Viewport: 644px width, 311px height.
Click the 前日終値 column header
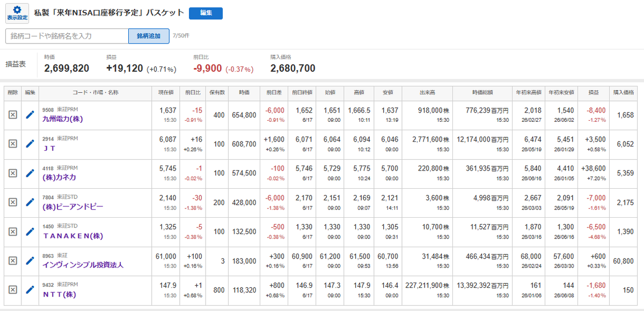302,93
